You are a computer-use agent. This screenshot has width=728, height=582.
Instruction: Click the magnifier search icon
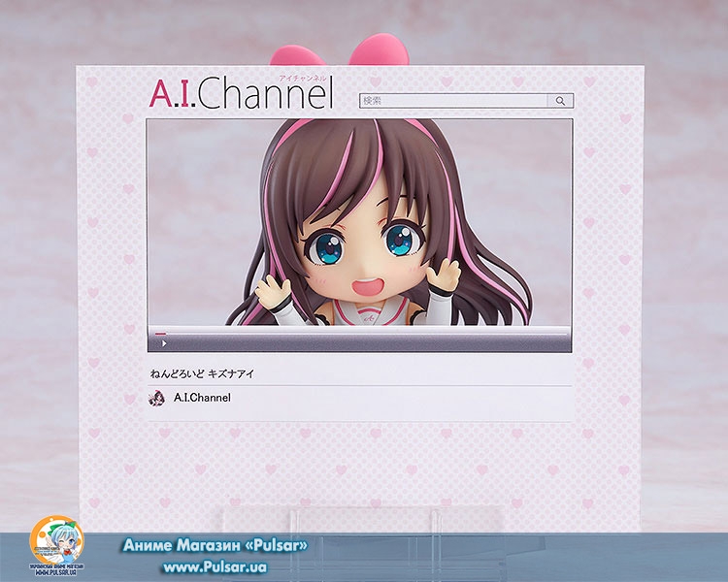coord(560,101)
